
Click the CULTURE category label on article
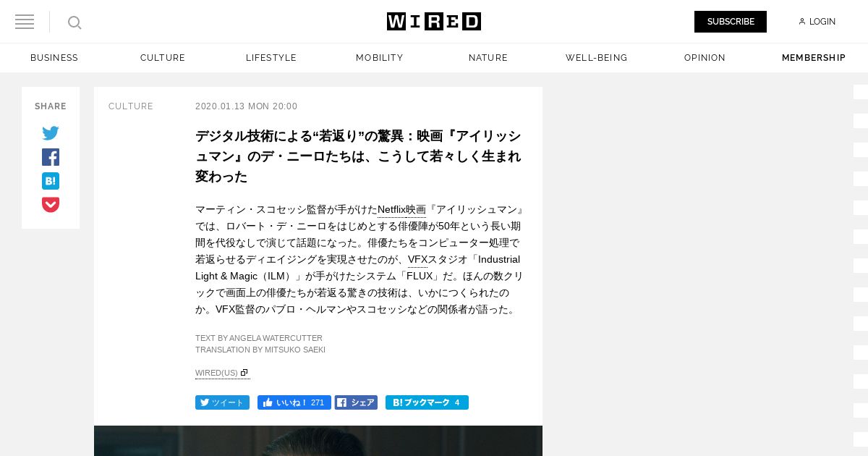(x=131, y=106)
